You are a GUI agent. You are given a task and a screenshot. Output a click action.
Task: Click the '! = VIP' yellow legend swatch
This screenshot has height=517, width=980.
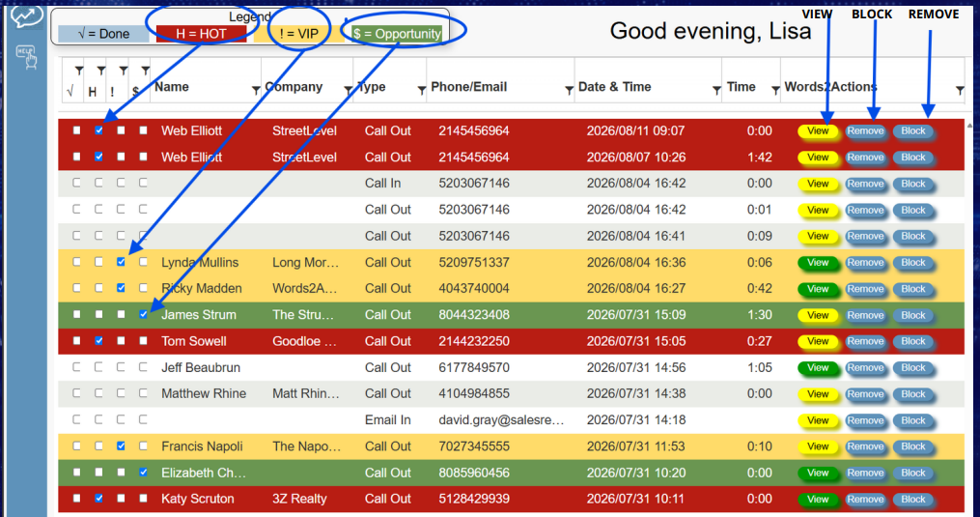click(x=298, y=34)
